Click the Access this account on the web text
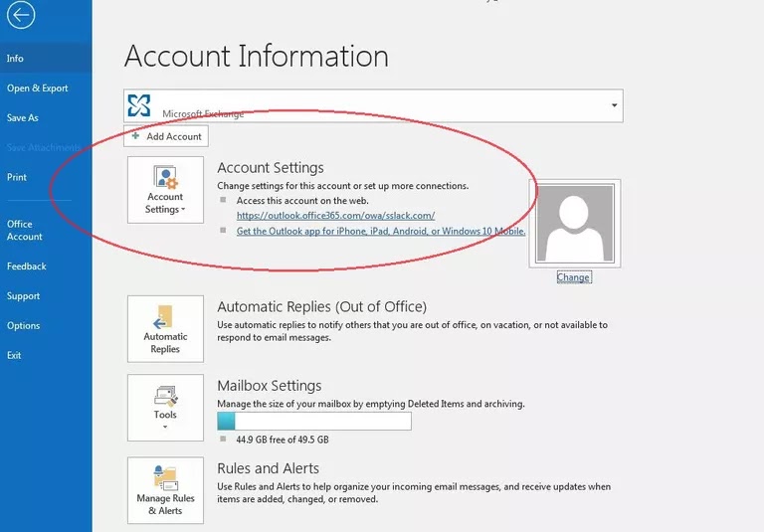Image resolution: width=764 pixels, height=532 pixels. pyautogui.click(x=302, y=201)
